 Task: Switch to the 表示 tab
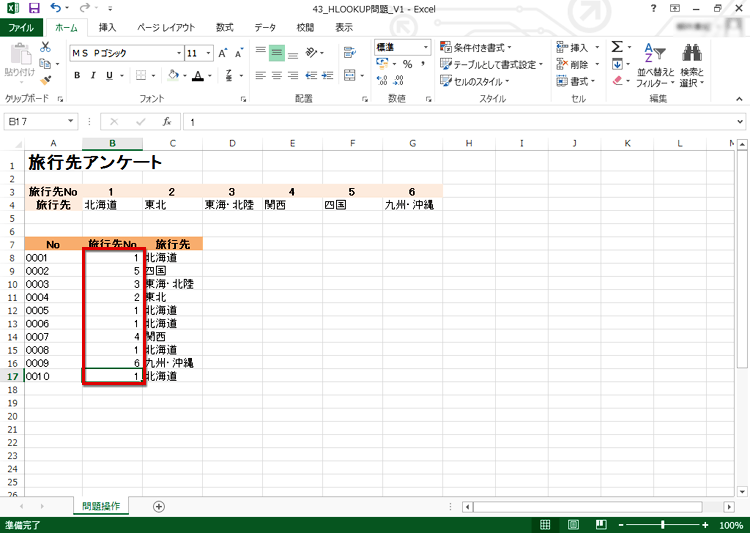[344, 27]
